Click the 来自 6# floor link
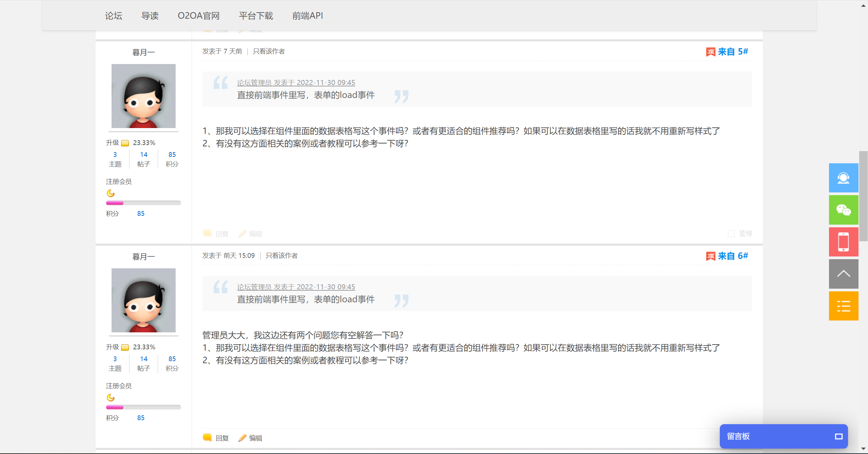The width and height of the screenshot is (868, 454). click(x=732, y=256)
